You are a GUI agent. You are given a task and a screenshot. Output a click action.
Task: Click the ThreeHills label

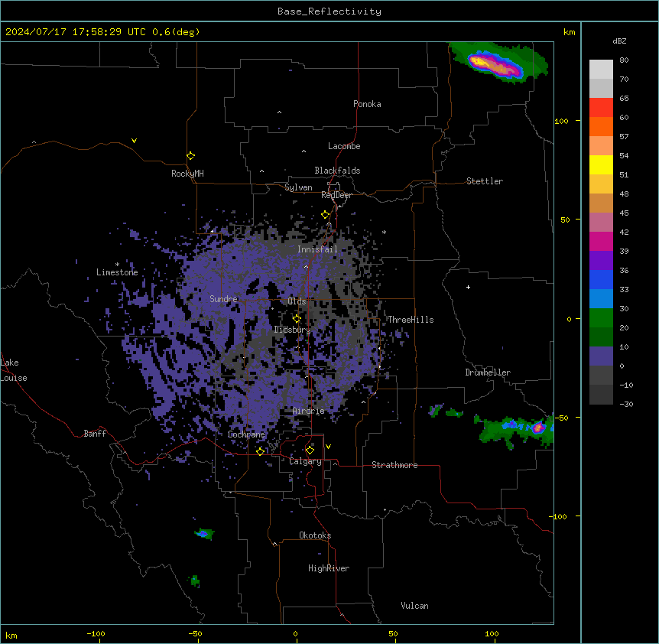tap(411, 320)
